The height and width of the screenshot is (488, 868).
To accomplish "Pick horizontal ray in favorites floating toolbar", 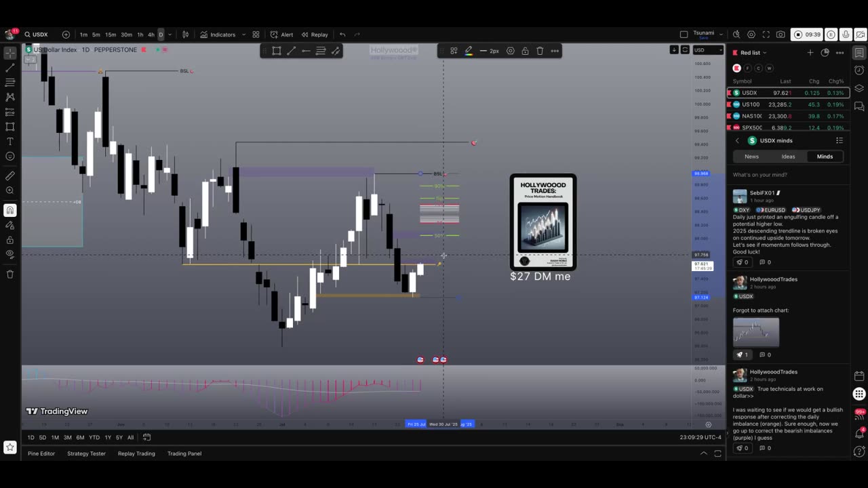I will pyautogui.click(x=306, y=51).
